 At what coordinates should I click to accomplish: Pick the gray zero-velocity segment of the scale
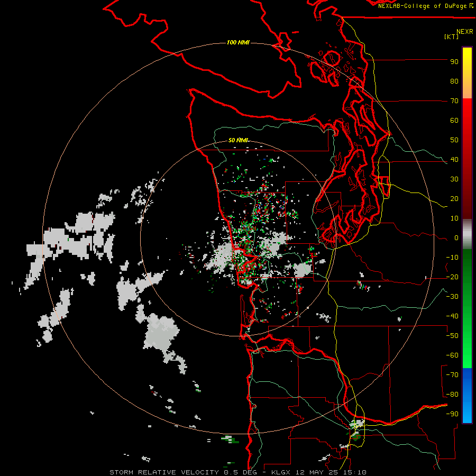coord(467,234)
